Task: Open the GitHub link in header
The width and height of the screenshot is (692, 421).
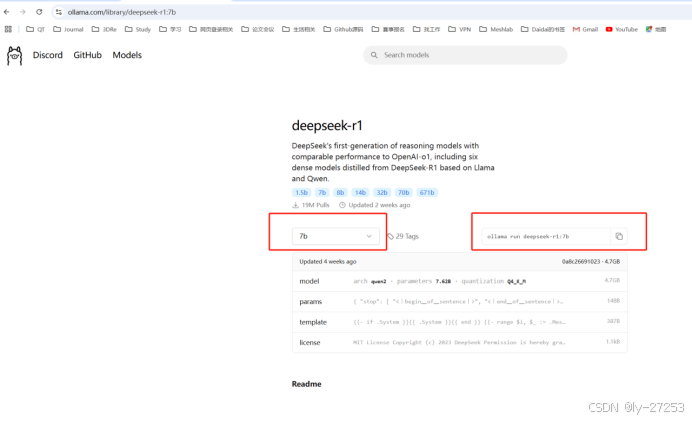Action: (x=87, y=55)
